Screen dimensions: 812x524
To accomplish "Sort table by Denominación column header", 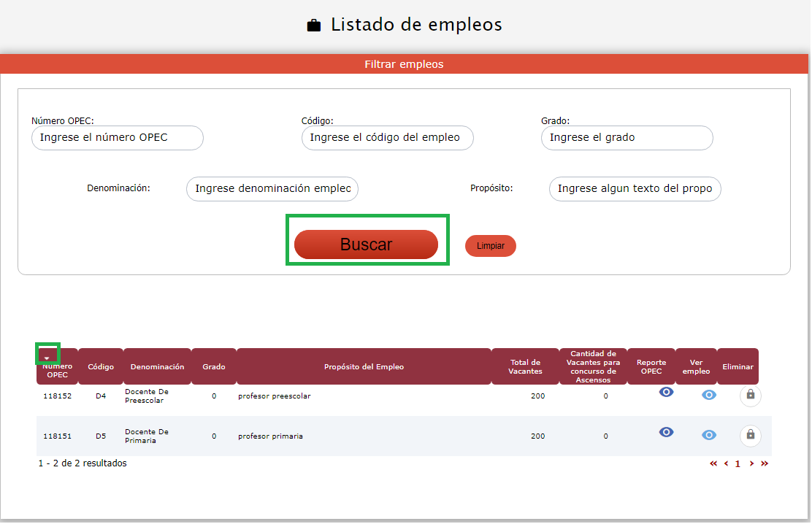I will coord(157,366).
